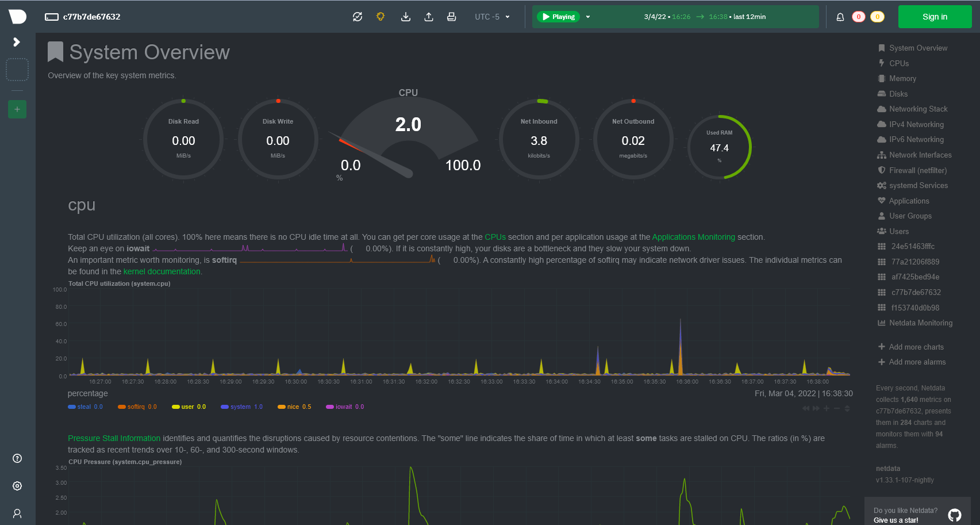The width and height of the screenshot is (980, 525).
Task: Click Add more alarms link
Action: (912, 362)
